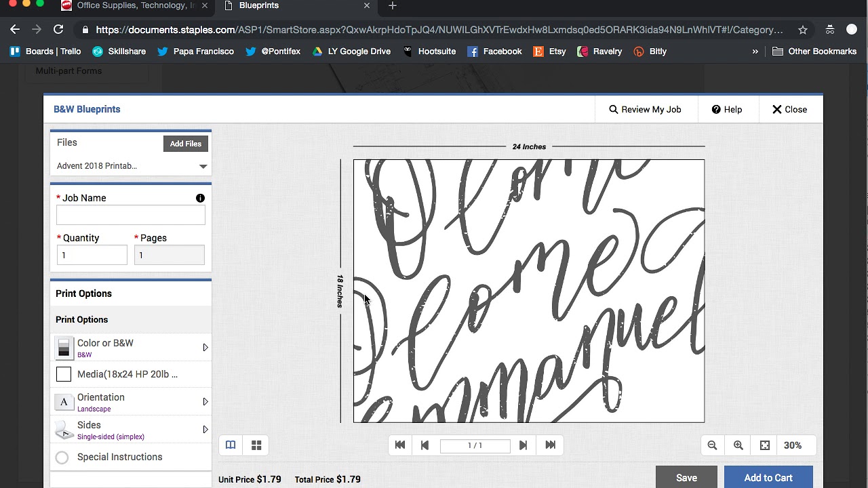Image resolution: width=868 pixels, height=488 pixels.
Task: Click the Job Name input field
Action: 131,215
